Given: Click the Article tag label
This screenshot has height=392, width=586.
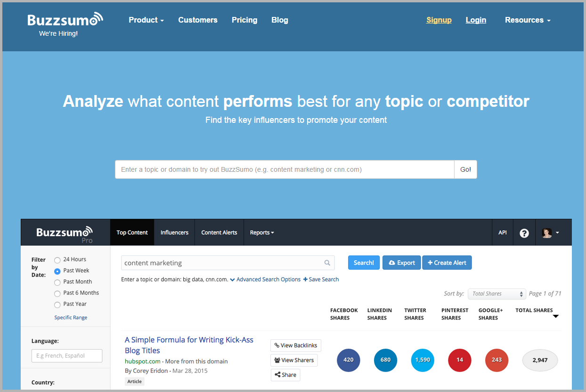Looking at the screenshot, I should [135, 382].
